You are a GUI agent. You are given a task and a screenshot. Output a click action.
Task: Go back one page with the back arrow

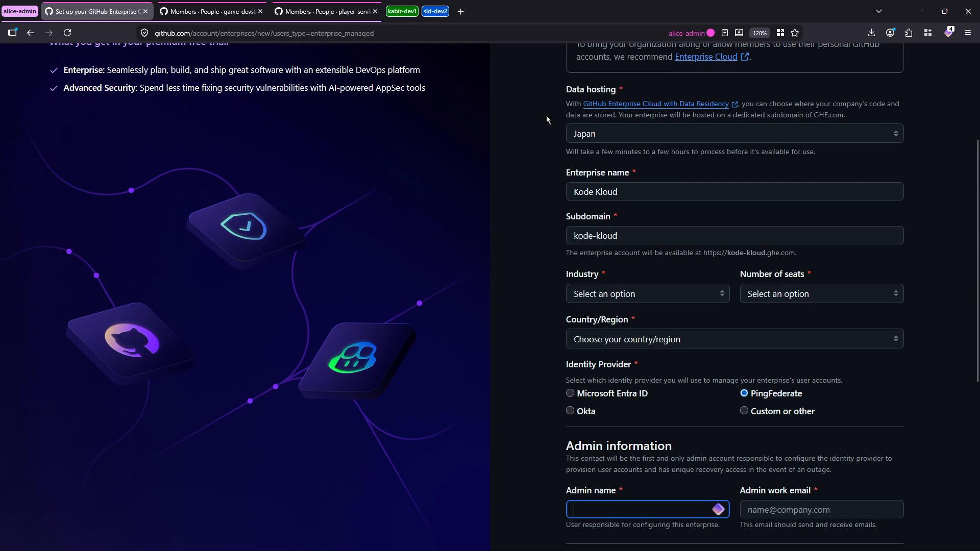(31, 33)
